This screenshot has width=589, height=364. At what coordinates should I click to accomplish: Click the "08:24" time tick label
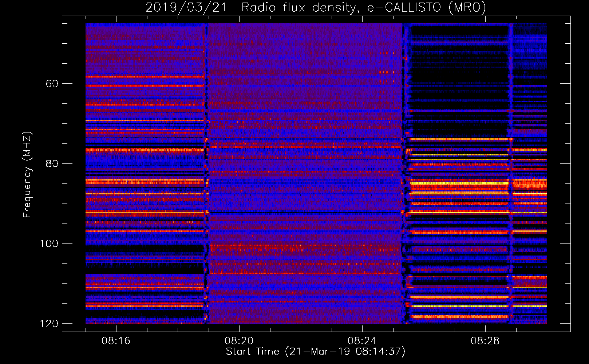362,341
